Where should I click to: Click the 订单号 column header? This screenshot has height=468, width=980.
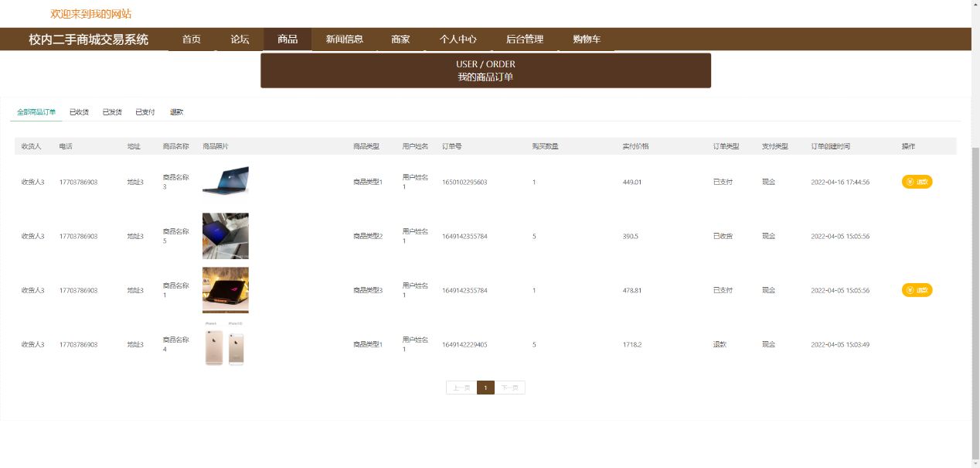coord(452,146)
